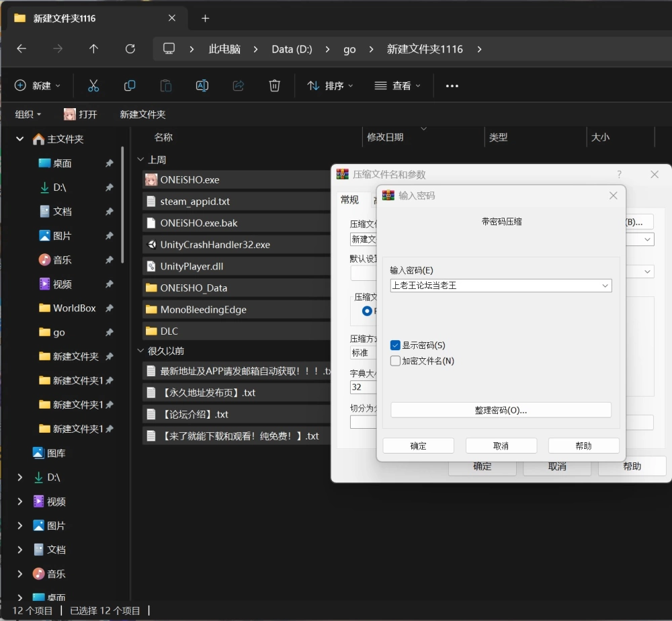Image resolution: width=672 pixels, height=621 pixels.
Task: Open the password dropdown arrow
Action: pos(605,286)
